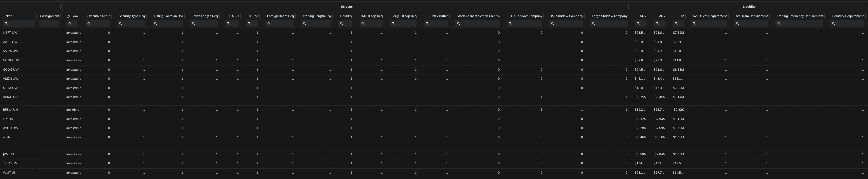Click the help icon beside Sum header
The image size is (868, 179).
click(x=68, y=16)
